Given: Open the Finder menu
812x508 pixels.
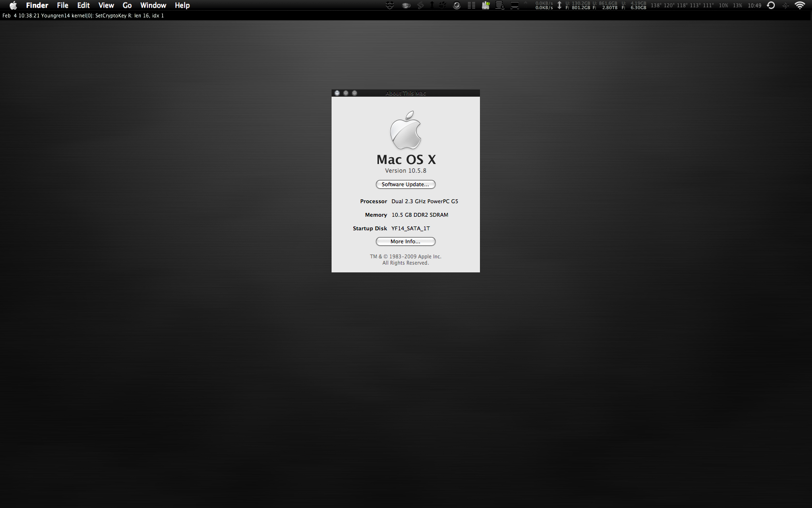Looking at the screenshot, I should pos(37,5).
